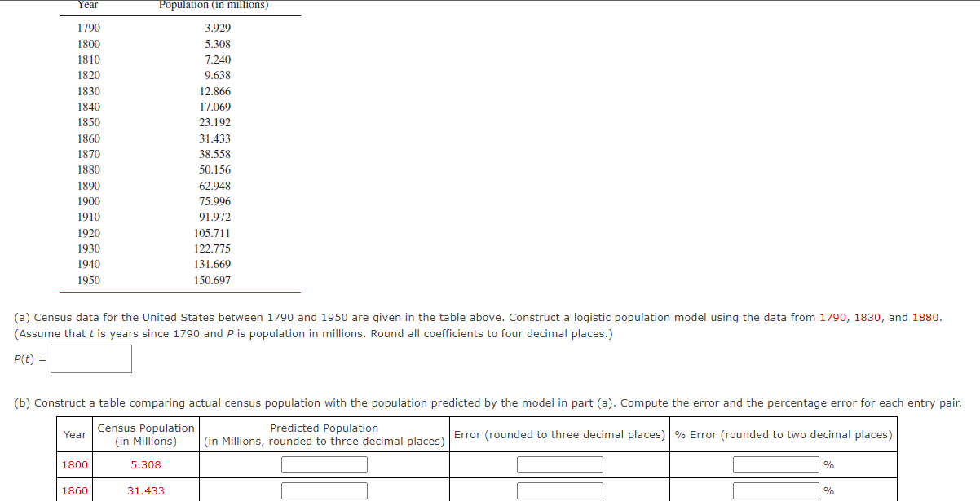
Task: Select the 1870 year entry
Action: pyautogui.click(x=89, y=154)
